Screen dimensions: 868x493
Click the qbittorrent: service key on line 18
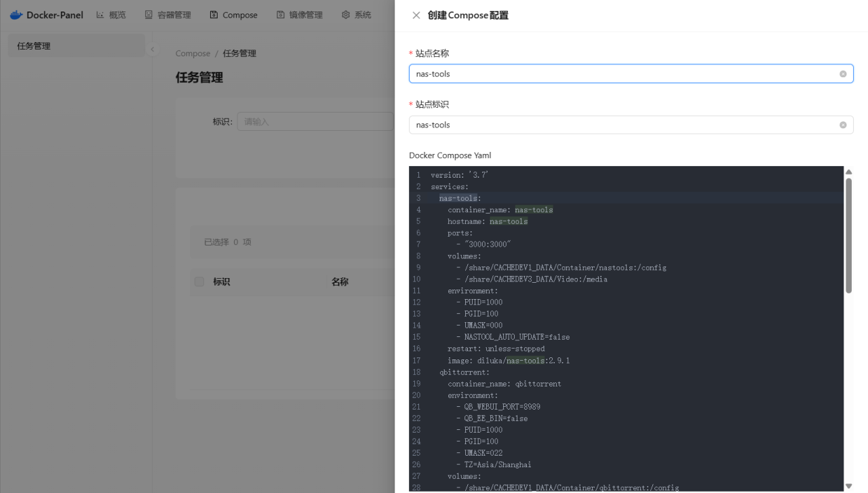point(465,372)
